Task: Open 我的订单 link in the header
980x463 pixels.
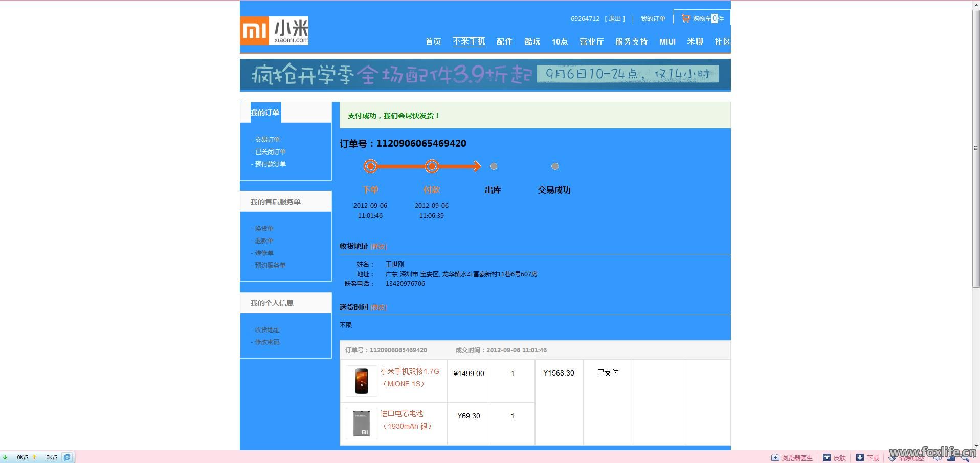Action: tap(653, 19)
